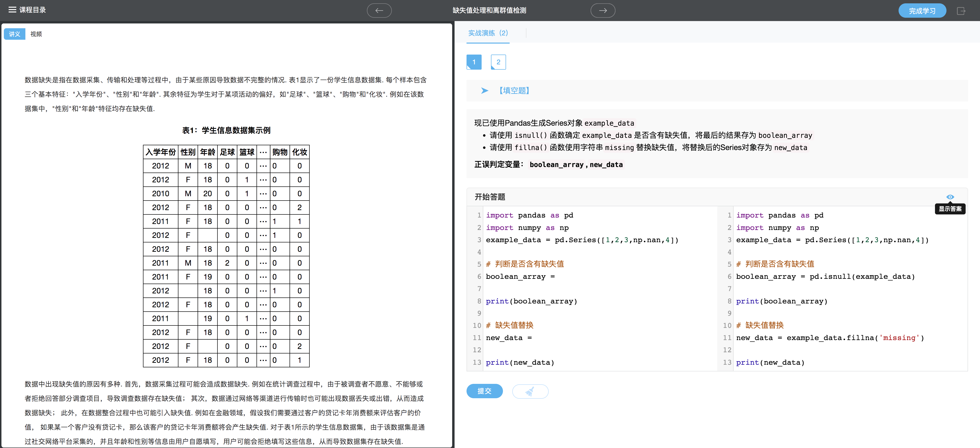Click the 2010 cell in the table

pos(160,194)
